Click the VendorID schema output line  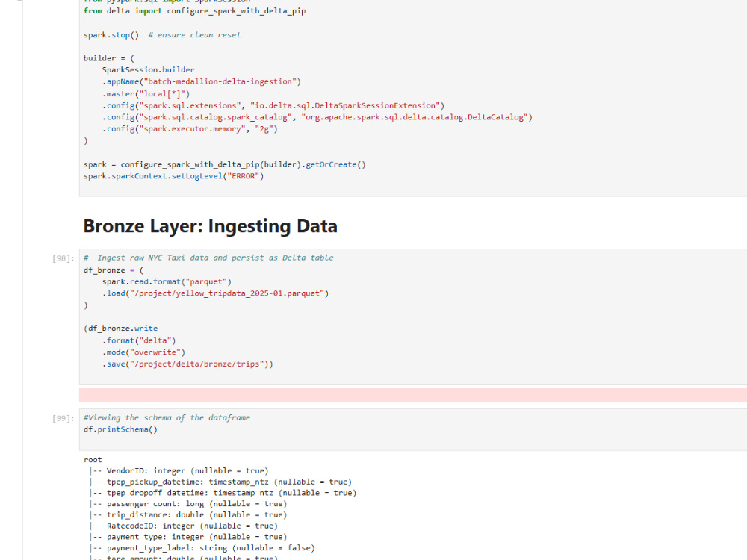(179, 471)
